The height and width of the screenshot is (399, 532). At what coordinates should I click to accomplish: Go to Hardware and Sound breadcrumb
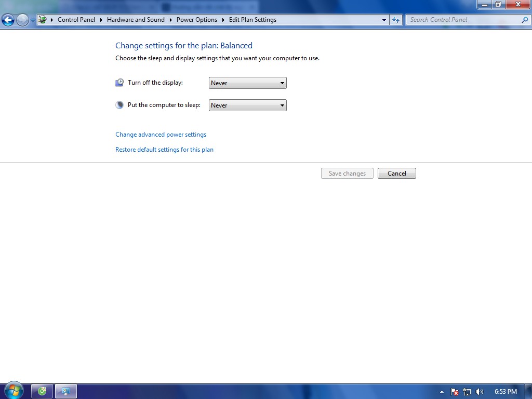(x=136, y=20)
